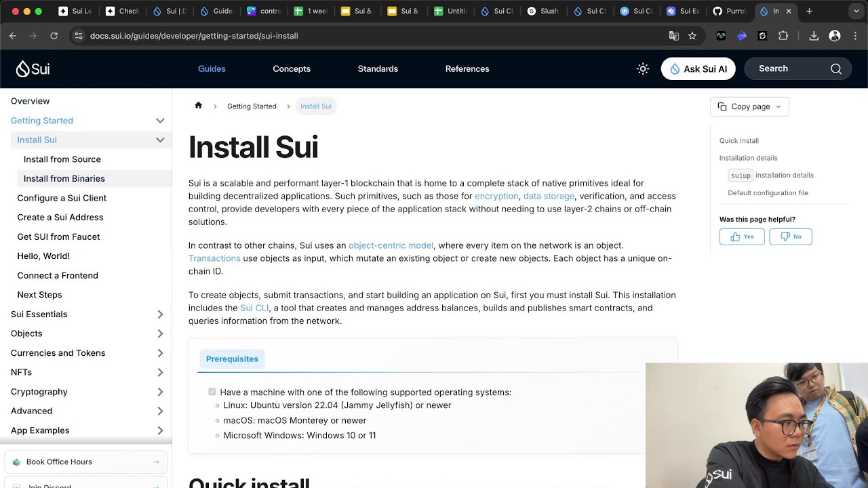Click the Book Office Hours button

85,462
